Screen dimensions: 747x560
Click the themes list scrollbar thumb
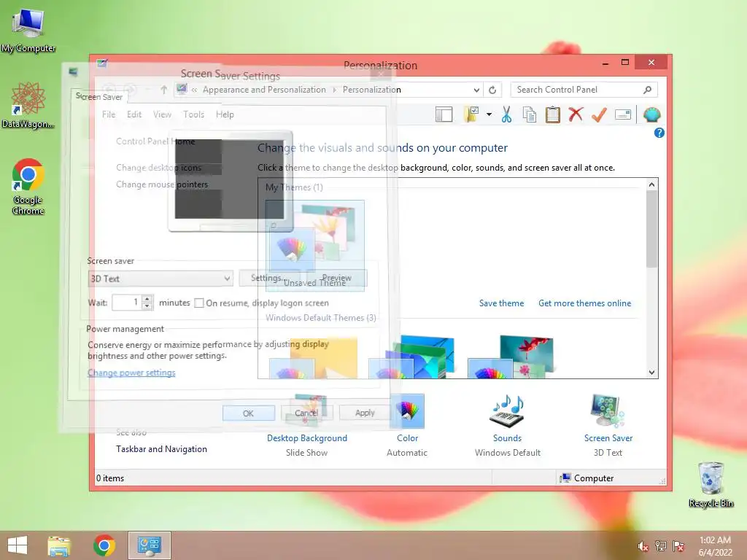(x=651, y=228)
